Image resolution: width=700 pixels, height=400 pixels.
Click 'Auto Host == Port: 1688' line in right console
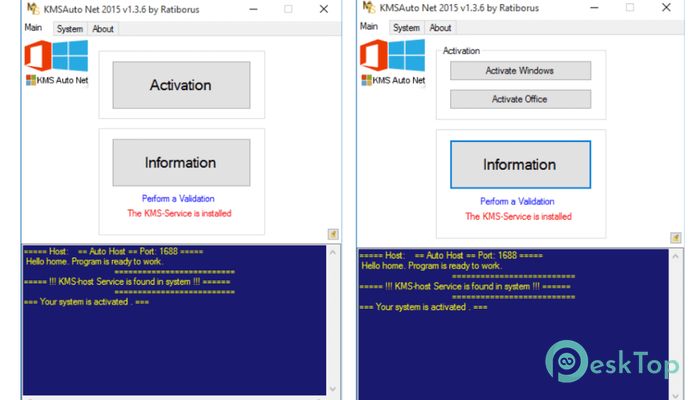[451, 256]
